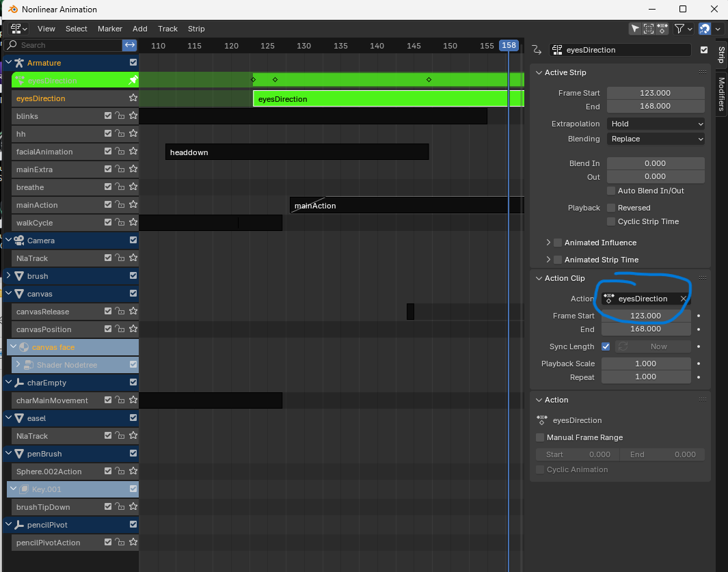The image size is (728, 572).
Task: Select the mainAction strip in timeline
Action: pyautogui.click(x=407, y=205)
